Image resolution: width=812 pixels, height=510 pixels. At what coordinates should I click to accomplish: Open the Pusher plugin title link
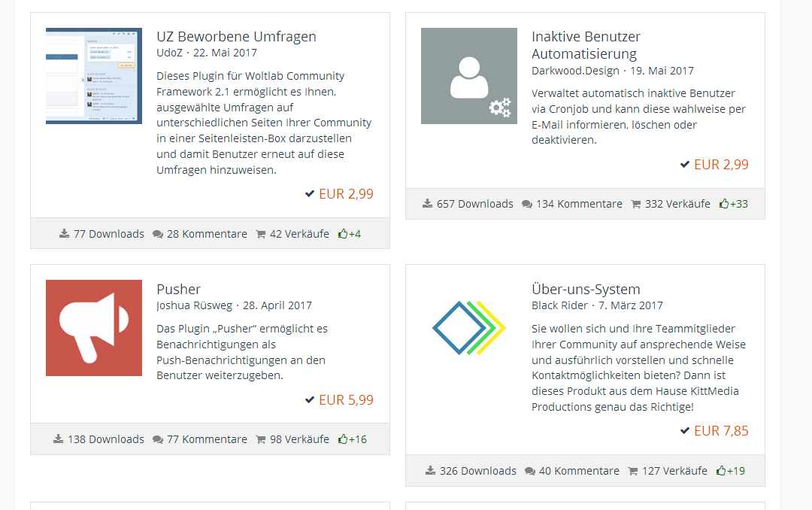coord(179,289)
